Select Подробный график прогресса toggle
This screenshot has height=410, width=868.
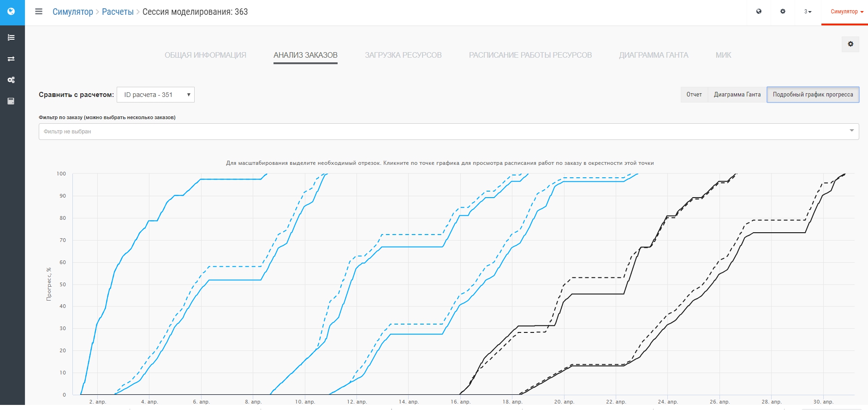point(813,95)
